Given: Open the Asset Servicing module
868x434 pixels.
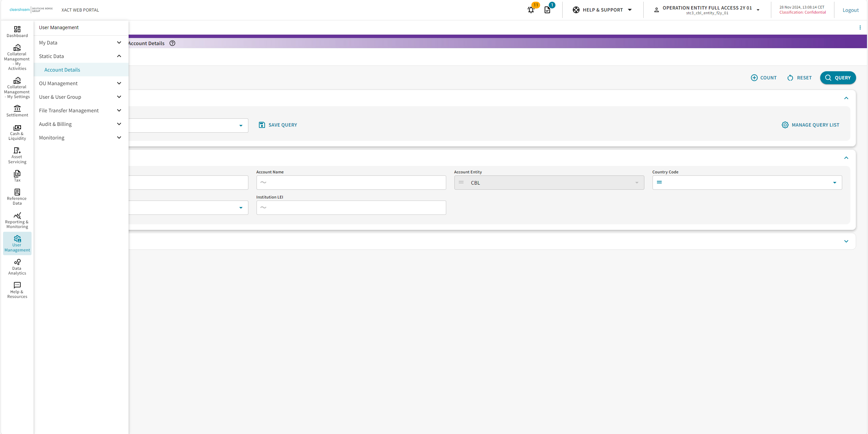Looking at the screenshot, I should 17,155.
